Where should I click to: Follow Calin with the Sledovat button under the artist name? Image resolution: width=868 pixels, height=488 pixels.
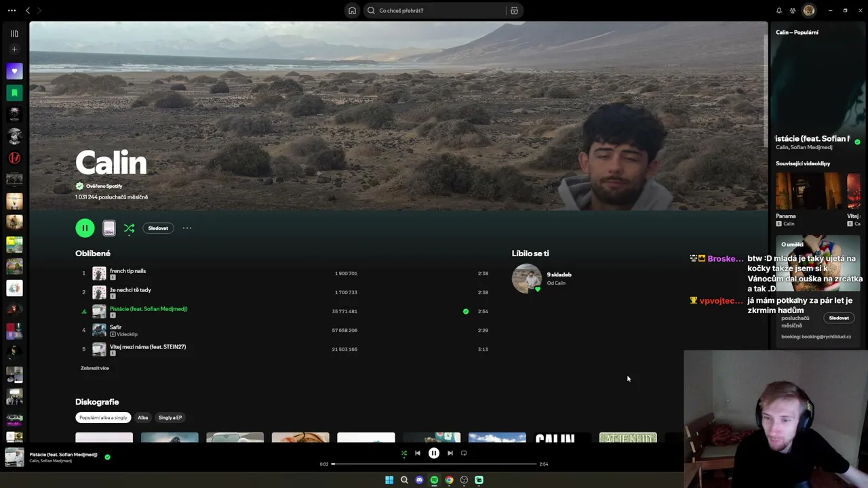(158, 228)
